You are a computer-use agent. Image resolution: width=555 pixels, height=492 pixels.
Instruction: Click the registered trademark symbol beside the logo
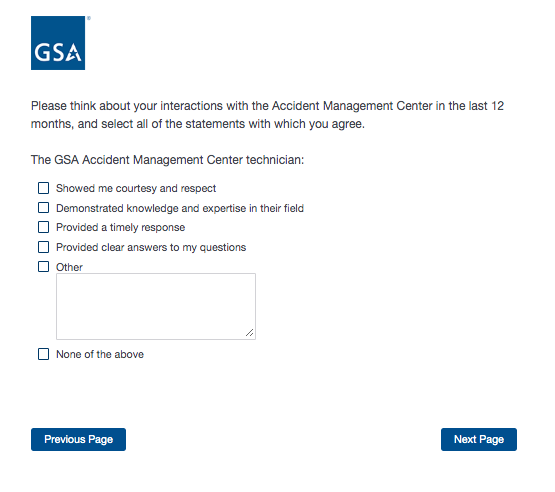click(88, 18)
